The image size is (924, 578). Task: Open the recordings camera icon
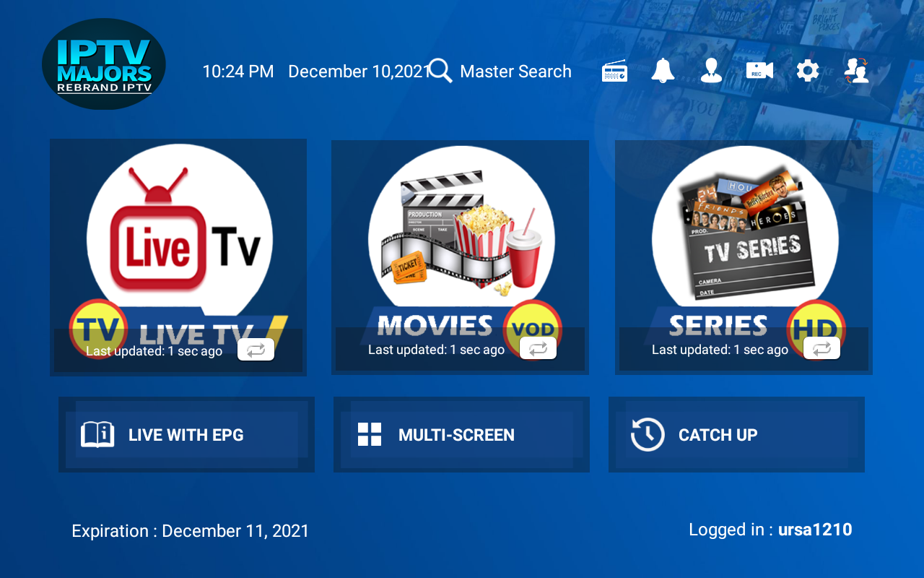pos(759,71)
